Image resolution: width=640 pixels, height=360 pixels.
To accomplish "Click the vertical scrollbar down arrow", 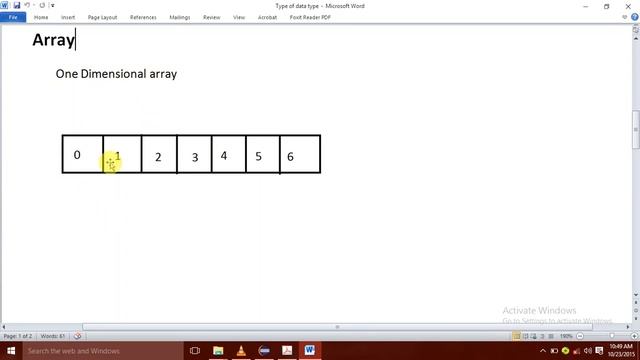I will pyautogui.click(x=636, y=295).
